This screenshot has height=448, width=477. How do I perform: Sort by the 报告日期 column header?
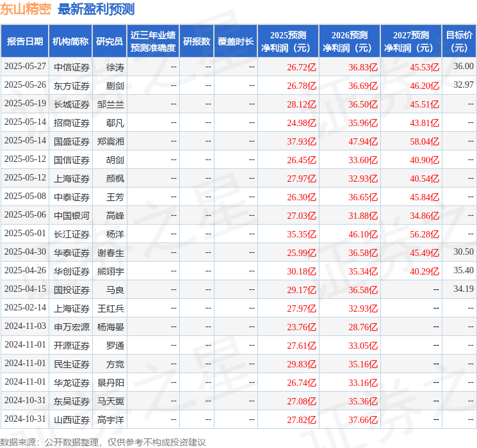(25, 42)
